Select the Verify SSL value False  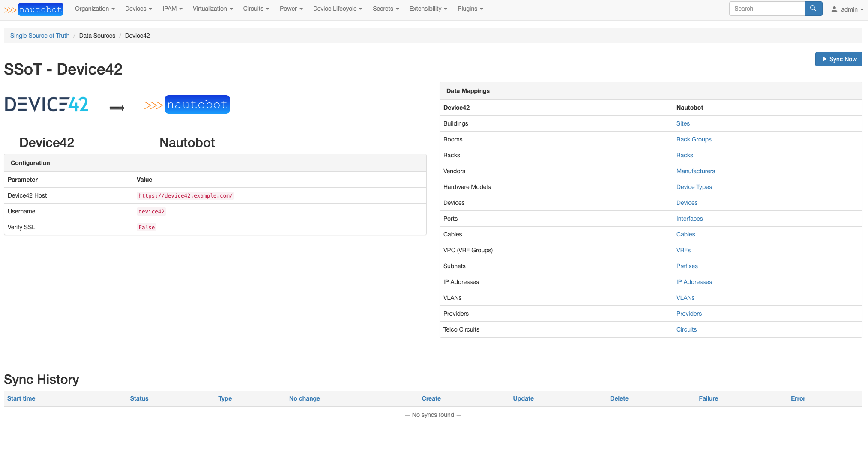coord(147,227)
